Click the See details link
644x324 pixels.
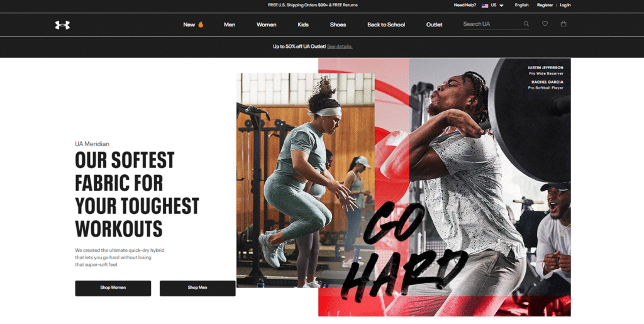[340, 47]
